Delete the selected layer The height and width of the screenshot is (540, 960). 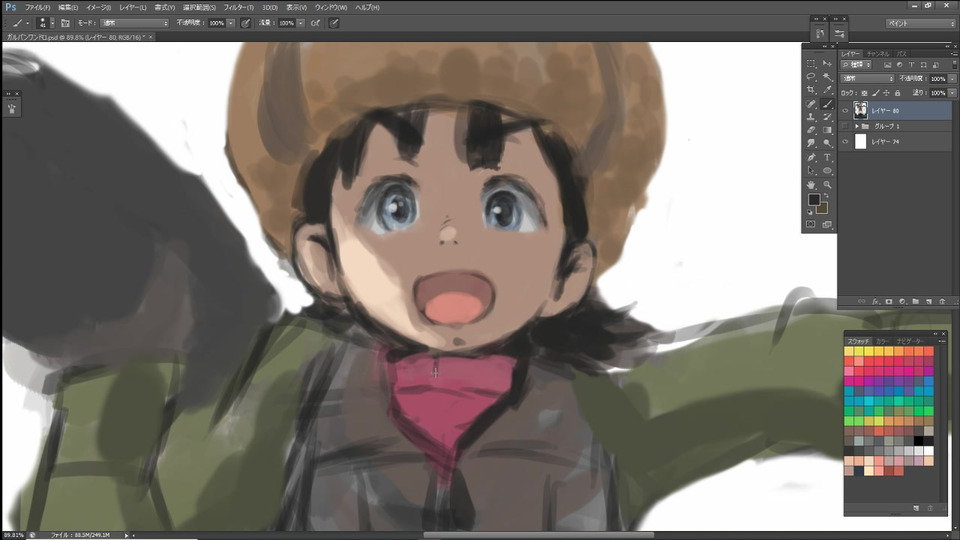tap(942, 302)
